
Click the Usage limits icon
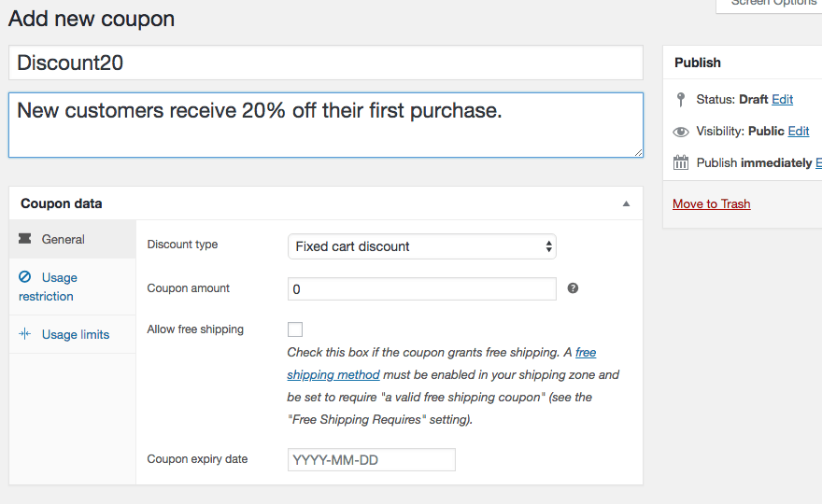coord(25,334)
